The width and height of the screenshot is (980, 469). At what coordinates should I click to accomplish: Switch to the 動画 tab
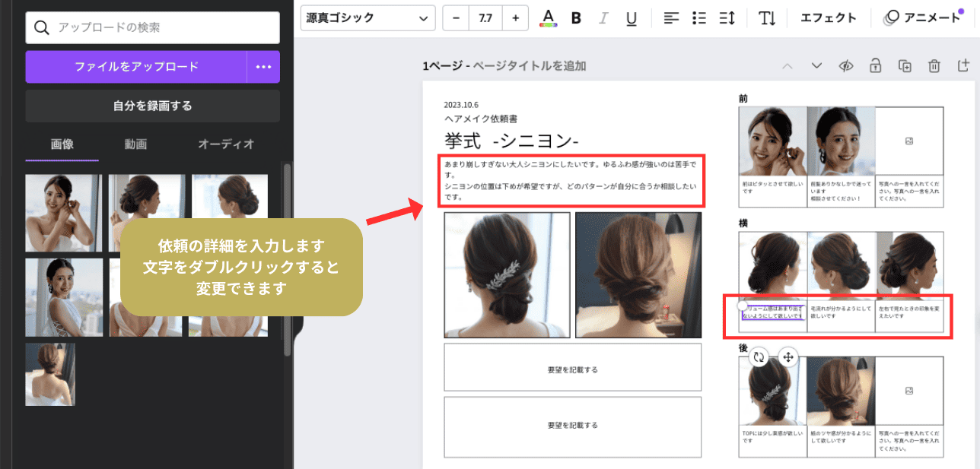135,144
